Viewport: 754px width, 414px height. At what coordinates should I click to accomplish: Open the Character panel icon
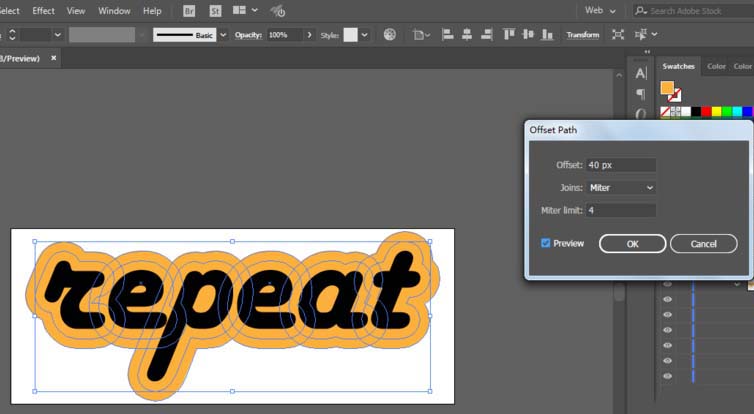[641, 73]
